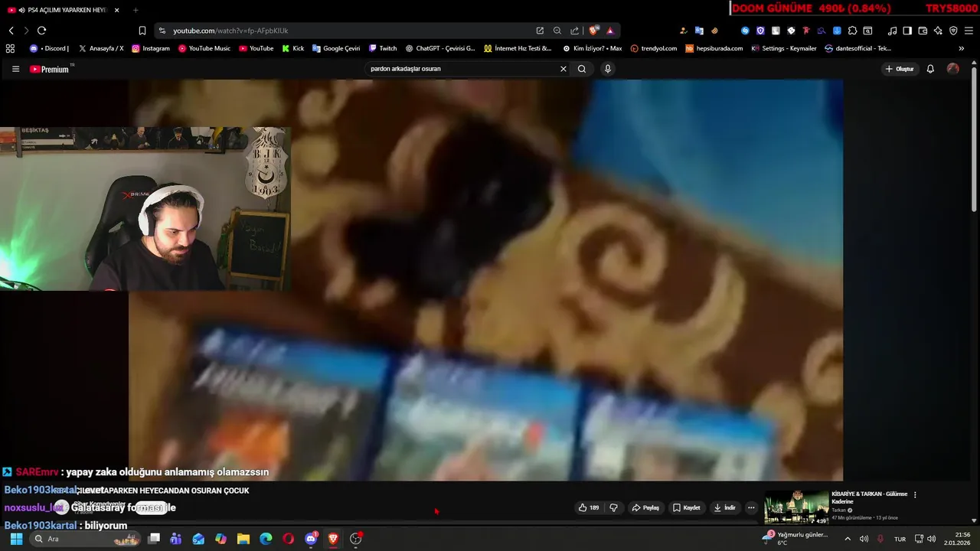This screenshot has height=551, width=980.
Task: Click the Oluştur create button
Action: click(x=900, y=69)
